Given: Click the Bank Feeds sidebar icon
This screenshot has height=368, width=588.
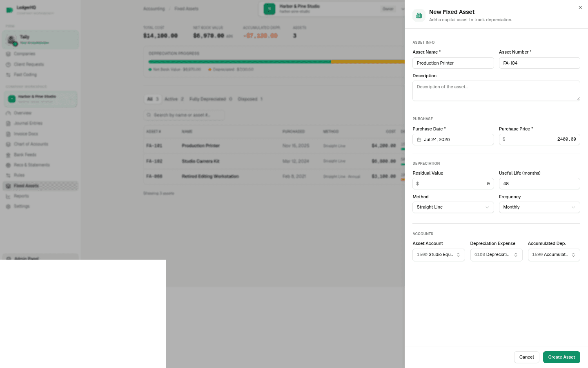Looking at the screenshot, I should 8,155.
